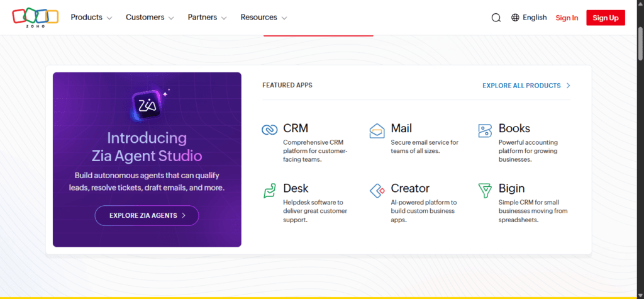Open the Creator product title
The image size is (644, 299).
coord(410,188)
